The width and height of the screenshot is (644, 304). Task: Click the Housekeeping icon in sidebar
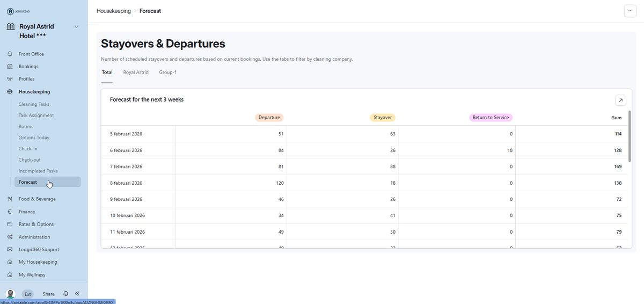coord(10,92)
